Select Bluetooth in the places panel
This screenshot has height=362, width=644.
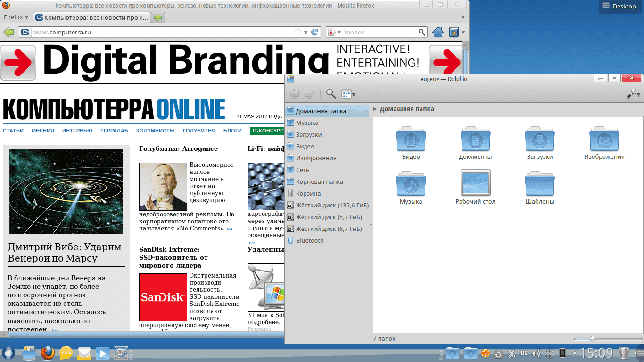click(x=327, y=240)
